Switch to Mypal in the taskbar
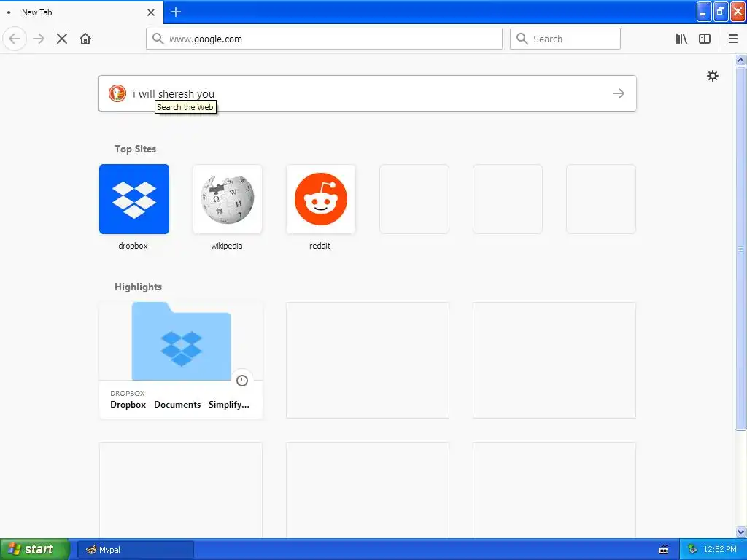Viewport: 747px width, 560px height. [135, 550]
